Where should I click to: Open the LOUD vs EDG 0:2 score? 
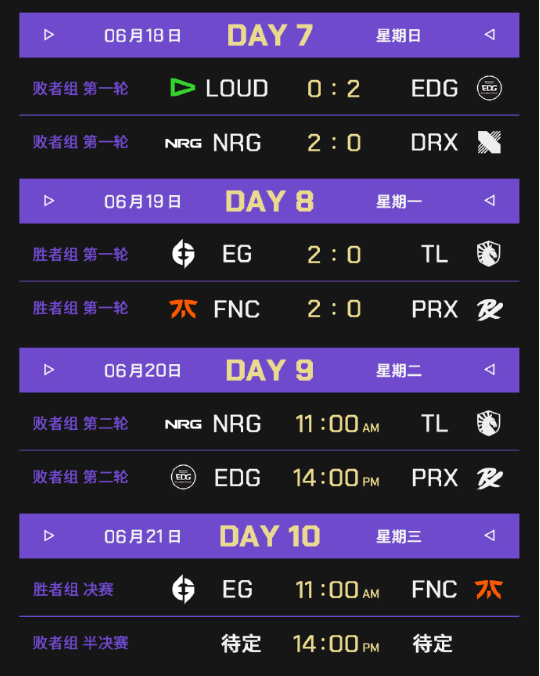[x=334, y=89]
